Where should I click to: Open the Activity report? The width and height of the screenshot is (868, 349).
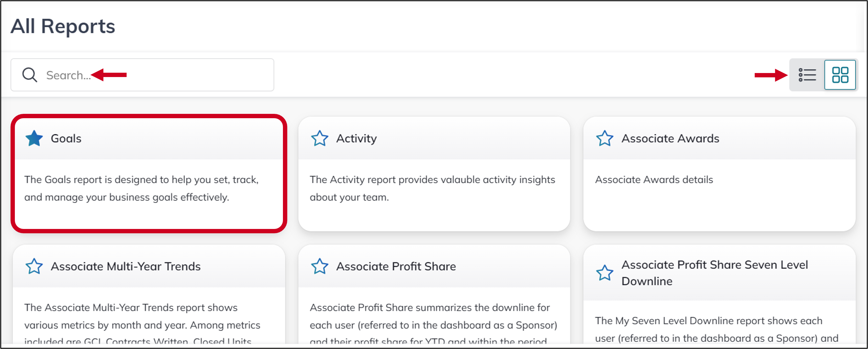click(x=356, y=138)
